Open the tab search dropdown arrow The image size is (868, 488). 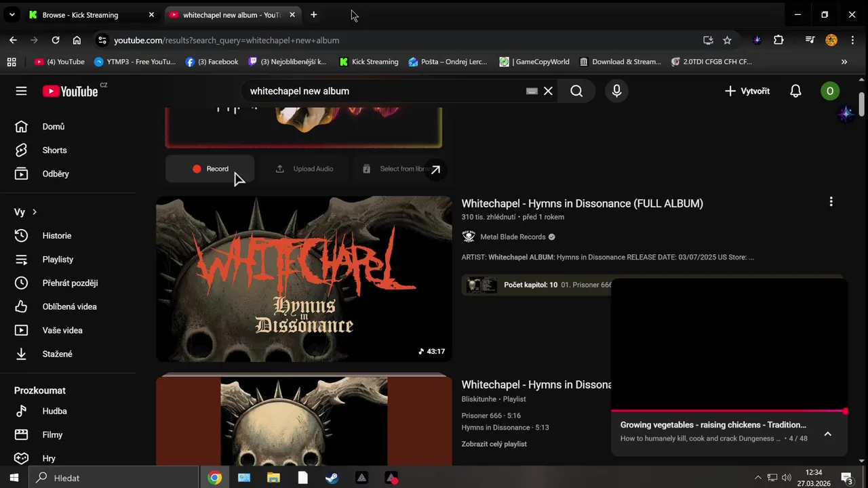pos(12,15)
